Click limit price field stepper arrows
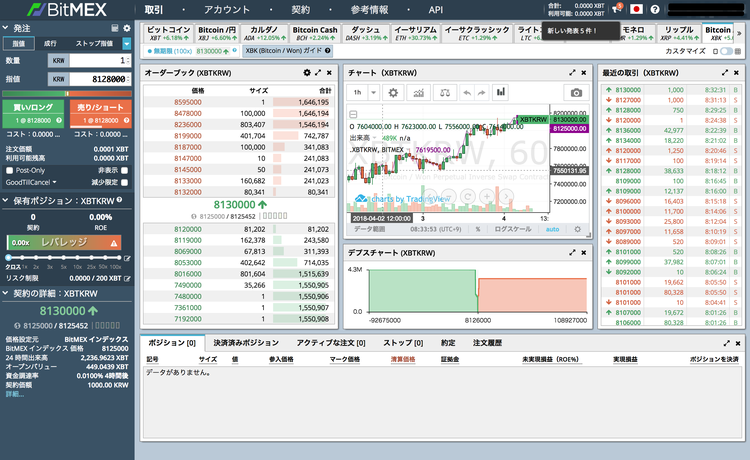This screenshot has height=460, width=750. point(128,79)
